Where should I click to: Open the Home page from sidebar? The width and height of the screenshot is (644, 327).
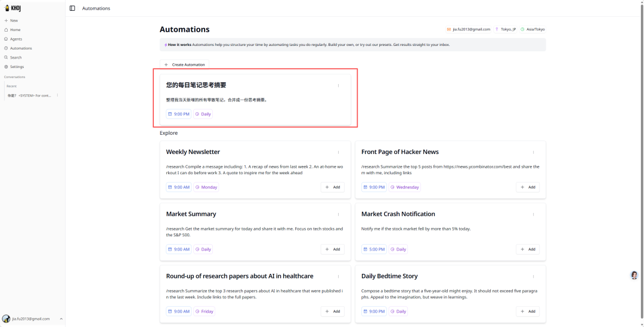coord(15,30)
